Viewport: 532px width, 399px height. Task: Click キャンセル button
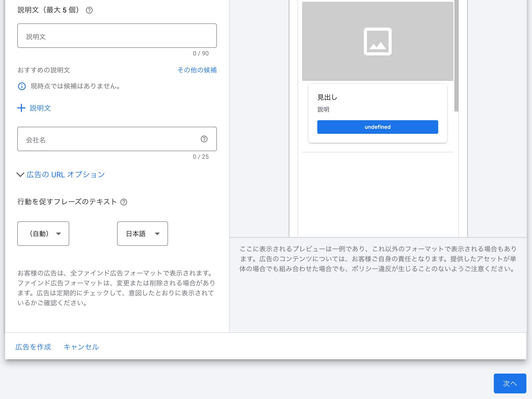81,347
